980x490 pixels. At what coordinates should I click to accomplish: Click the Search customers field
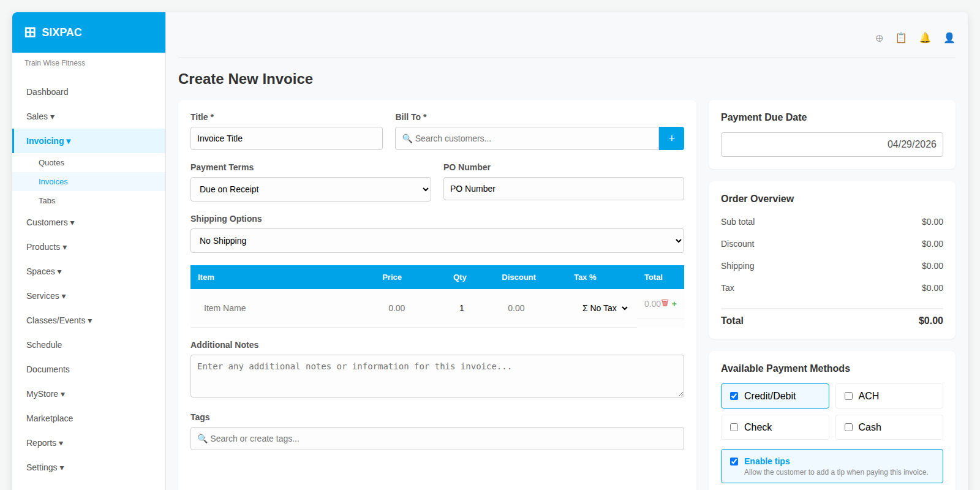point(527,138)
